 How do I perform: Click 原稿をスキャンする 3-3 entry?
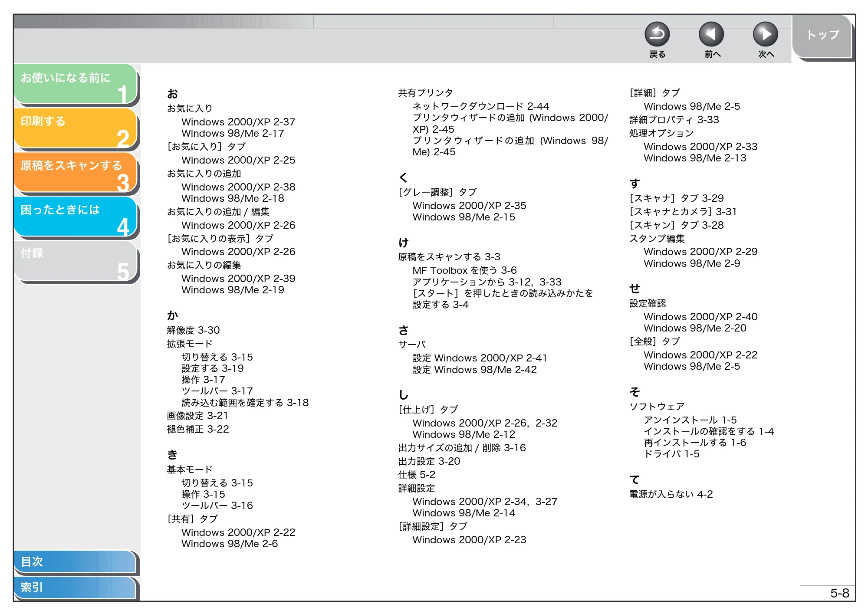coord(449,257)
